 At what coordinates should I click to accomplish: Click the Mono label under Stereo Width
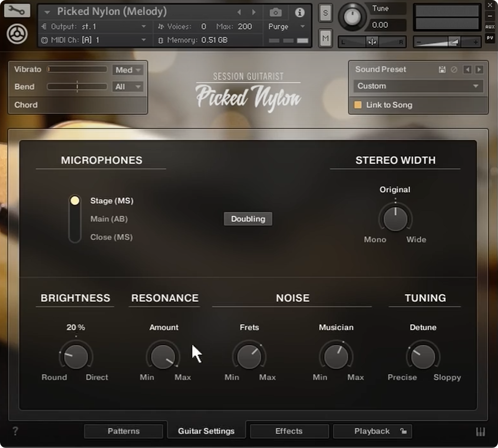(x=375, y=240)
